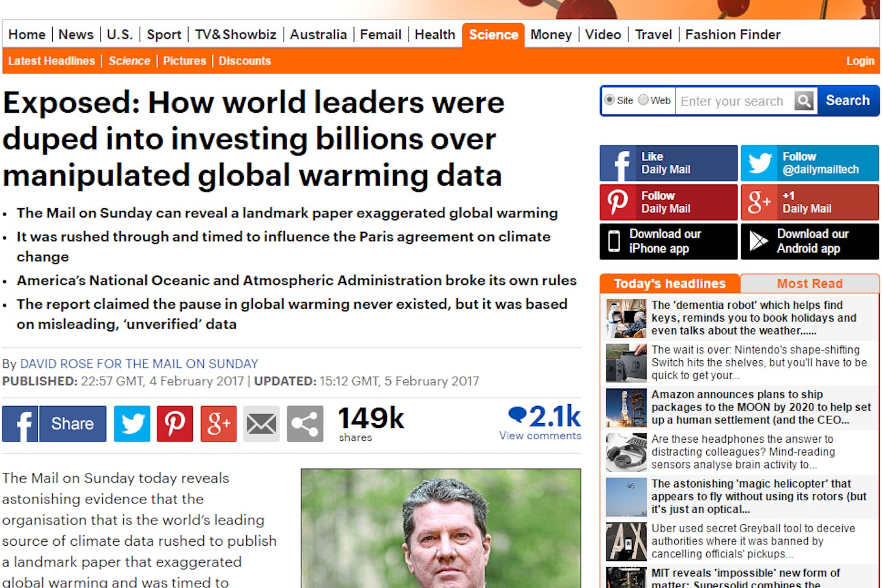Email this article via envelope icon
Viewport: 882px width, 588px height.
[262, 423]
